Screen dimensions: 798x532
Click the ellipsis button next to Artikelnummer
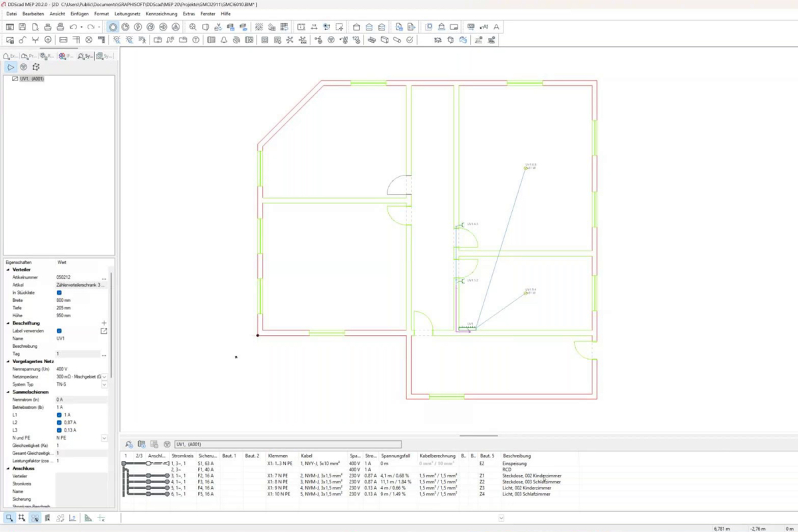(x=104, y=277)
